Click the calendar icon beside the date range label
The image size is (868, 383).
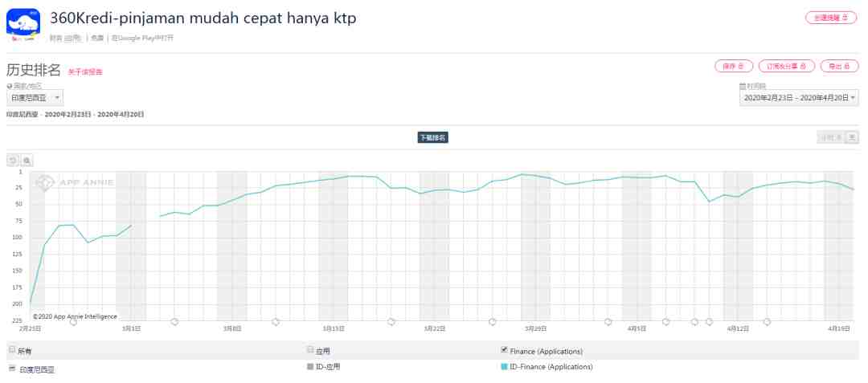click(x=742, y=85)
